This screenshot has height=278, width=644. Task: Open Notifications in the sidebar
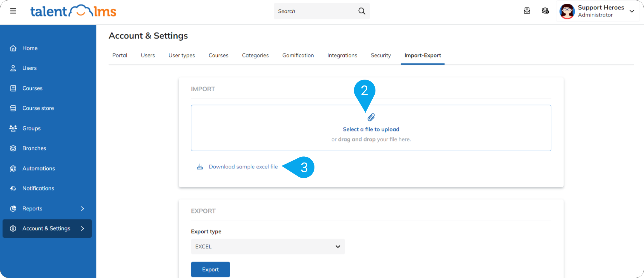click(x=38, y=188)
